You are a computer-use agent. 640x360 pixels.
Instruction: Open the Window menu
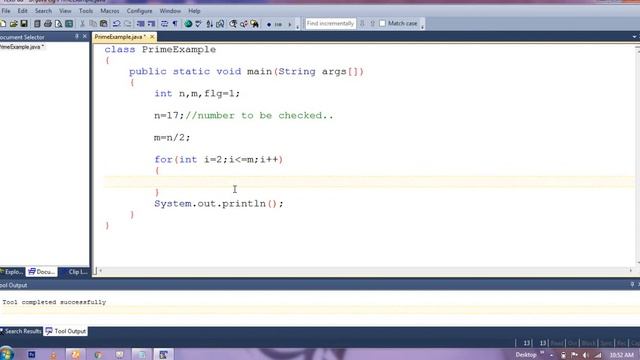click(x=170, y=11)
